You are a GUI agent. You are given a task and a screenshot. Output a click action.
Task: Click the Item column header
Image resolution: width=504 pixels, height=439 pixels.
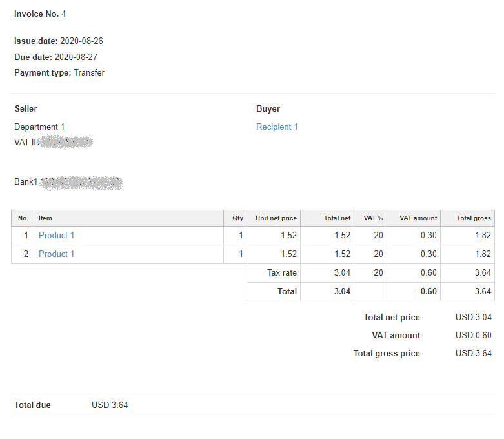click(x=45, y=218)
